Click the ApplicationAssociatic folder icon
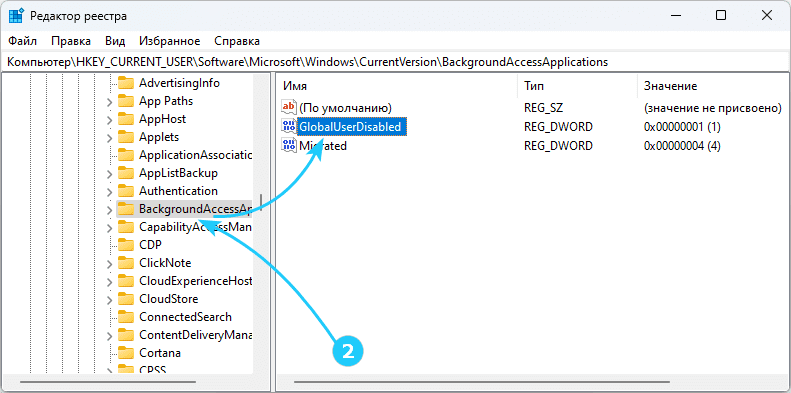791x393 pixels. click(x=126, y=155)
